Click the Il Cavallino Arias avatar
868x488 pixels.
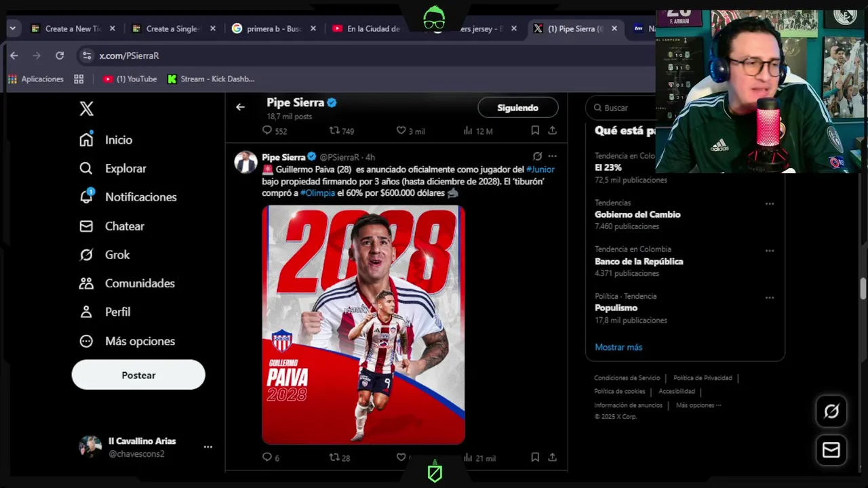tap(90, 447)
